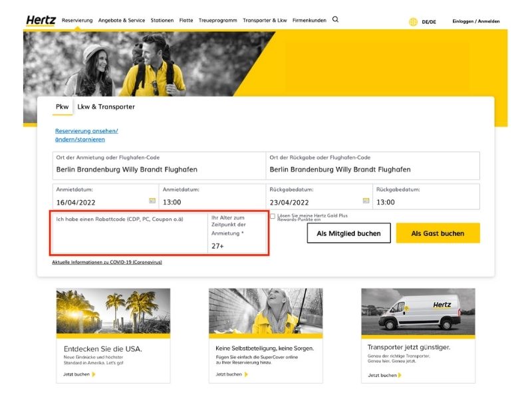Viewport: 532px width, 399px height.
Task: Click the return location input field
Action: tap(373, 166)
